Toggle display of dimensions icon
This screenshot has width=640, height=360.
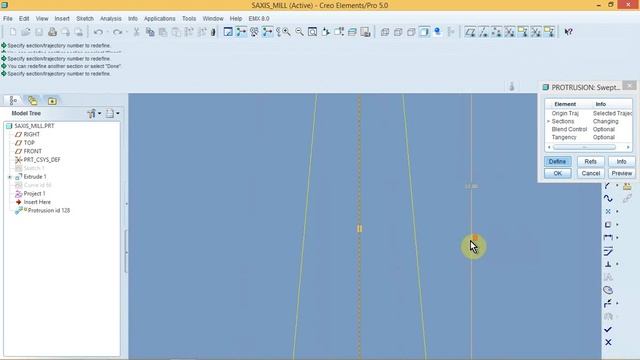tap(241, 32)
